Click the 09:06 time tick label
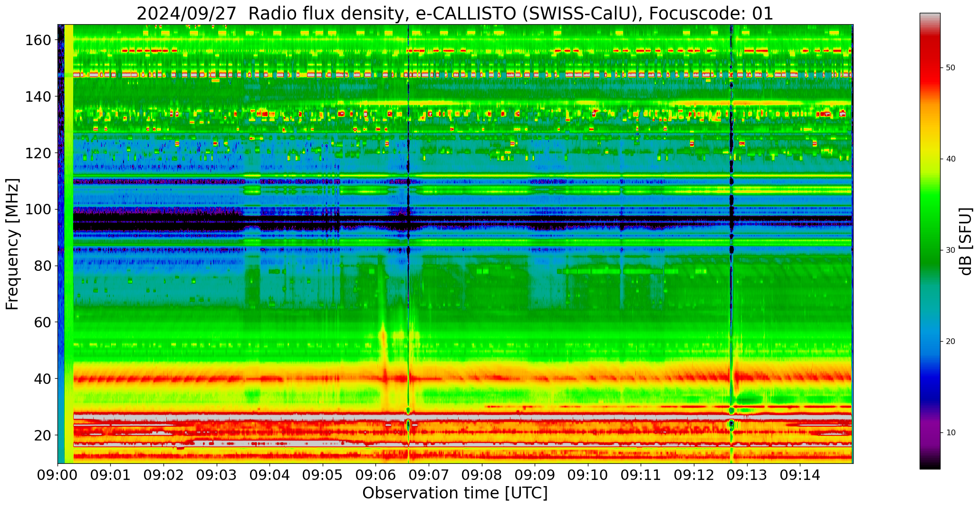The width and height of the screenshot is (980, 507). pyautogui.click(x=376, y=474)
